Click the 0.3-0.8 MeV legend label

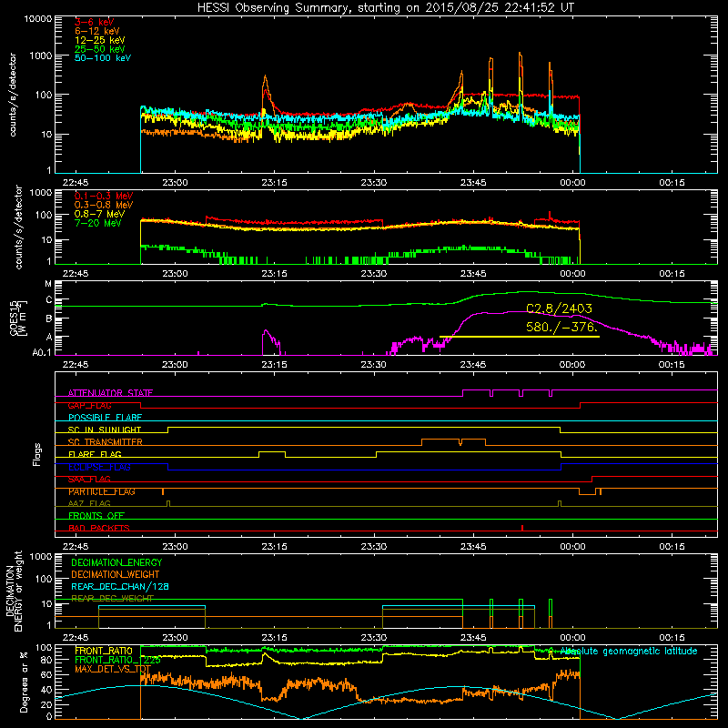[104, 205]
